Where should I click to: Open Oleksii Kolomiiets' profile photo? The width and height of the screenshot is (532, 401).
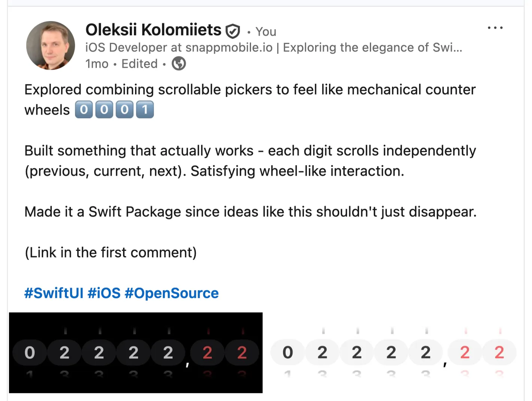(x=51, y=45)
